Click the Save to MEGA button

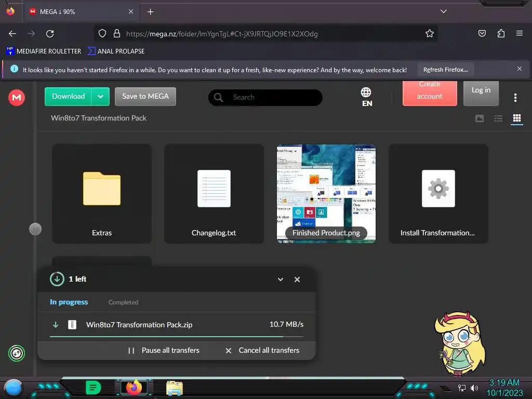pos(145,96)
